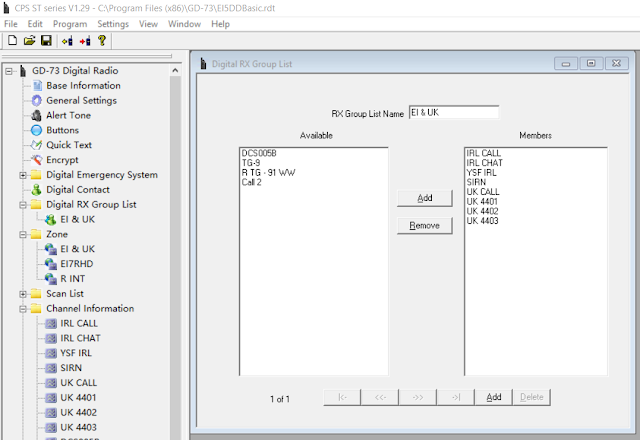Select R TG - 91 WW in Available list
The image size is (640, 440).
pos(268,173)
